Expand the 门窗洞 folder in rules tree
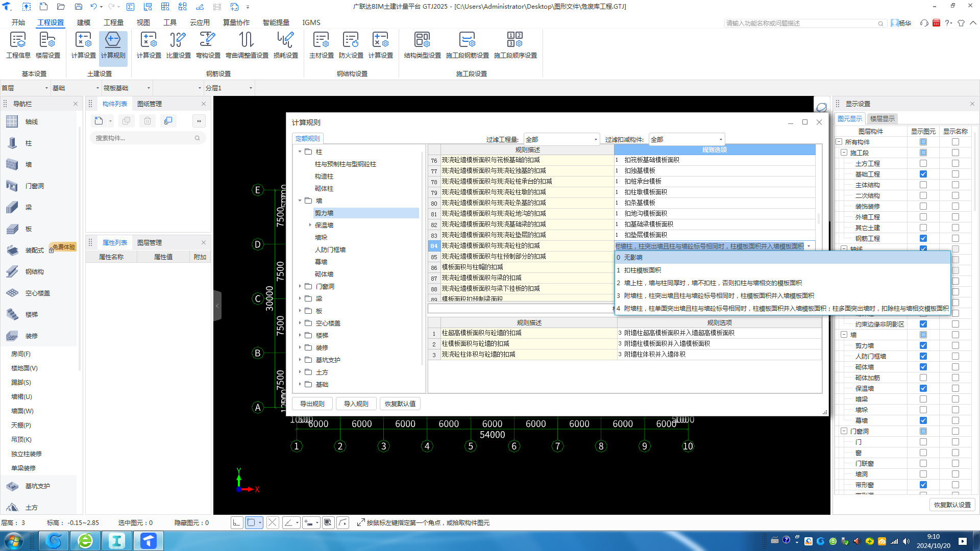This screenshot has height=551, width=980. (x=300, y=286)
